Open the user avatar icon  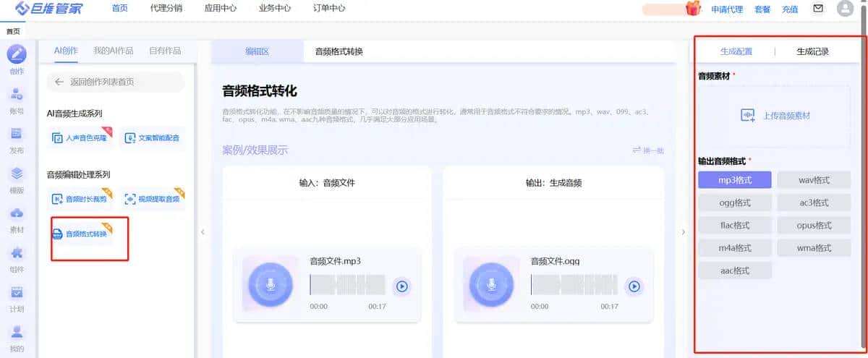pos(845,9)
